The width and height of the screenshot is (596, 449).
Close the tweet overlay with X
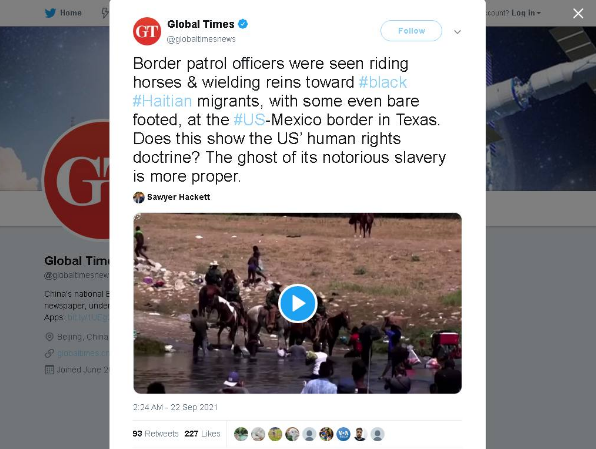coord(578,14)
